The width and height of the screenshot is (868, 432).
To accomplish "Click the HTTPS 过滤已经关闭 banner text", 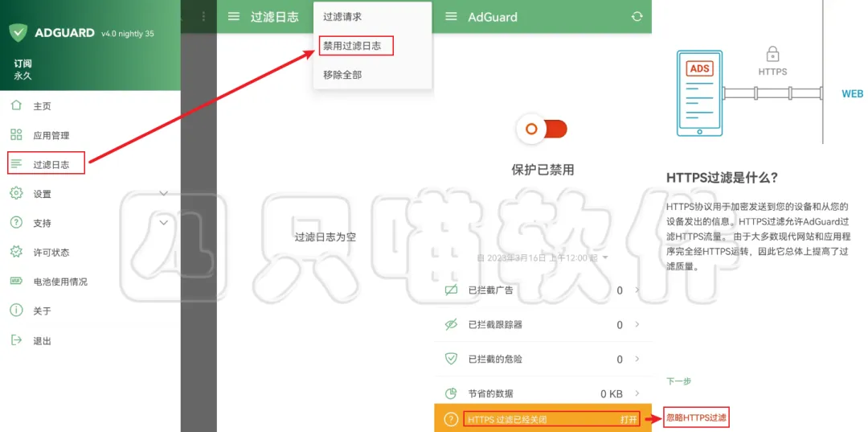I will click(507, 419).
